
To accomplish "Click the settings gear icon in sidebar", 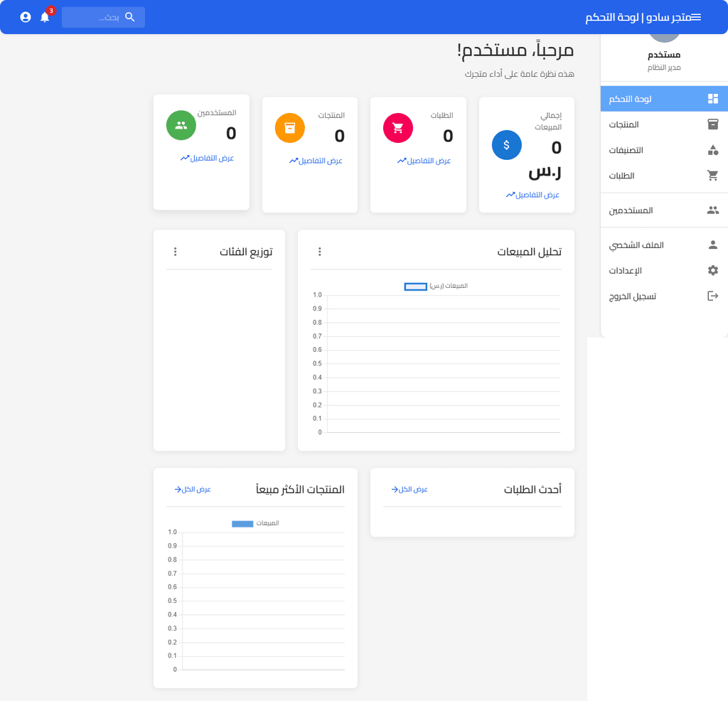I will [712, 270].
